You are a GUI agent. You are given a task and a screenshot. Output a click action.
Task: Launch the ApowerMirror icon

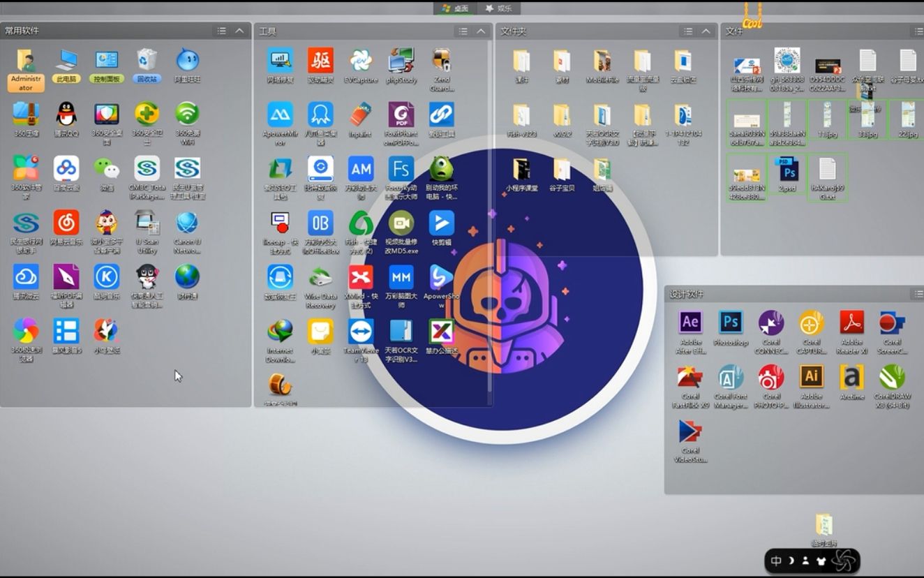pyautogui.click(x=281, y=114)
